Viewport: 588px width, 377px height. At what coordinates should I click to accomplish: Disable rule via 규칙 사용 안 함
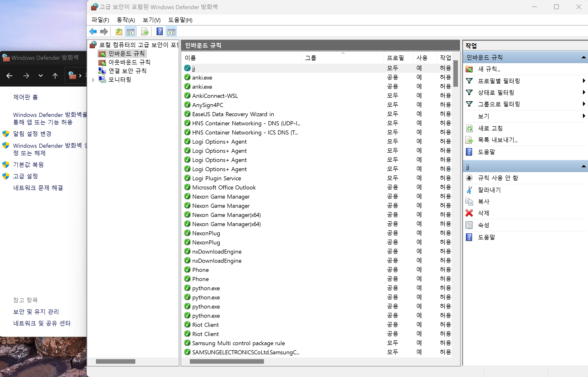498,178
